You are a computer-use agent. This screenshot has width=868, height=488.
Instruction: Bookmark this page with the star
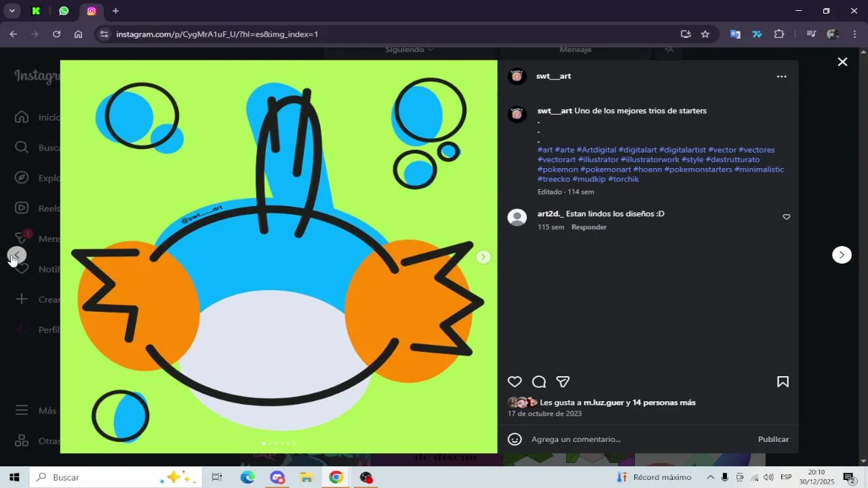tap(705, 34)
